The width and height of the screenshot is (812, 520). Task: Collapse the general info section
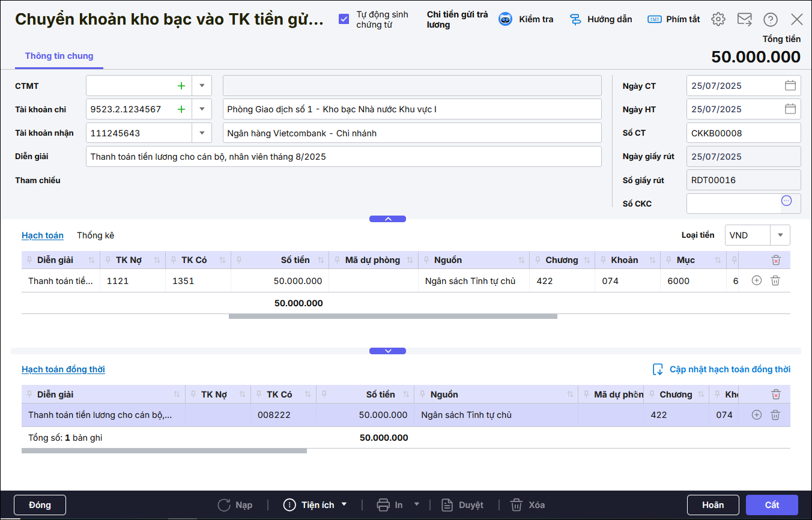[x=387, y=219]
